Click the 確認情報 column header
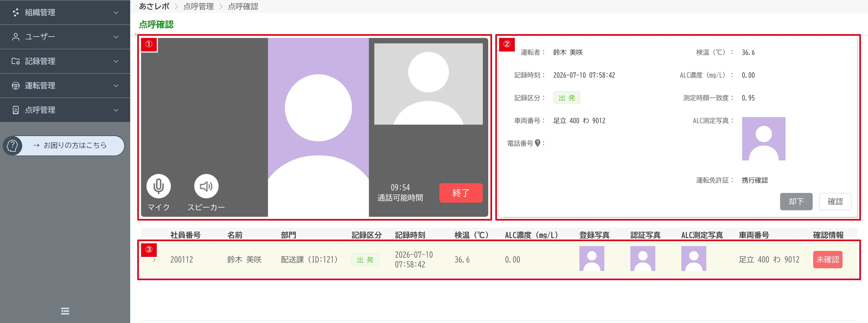The width and height of the screenshot is (868, 323). pos(828,235)
